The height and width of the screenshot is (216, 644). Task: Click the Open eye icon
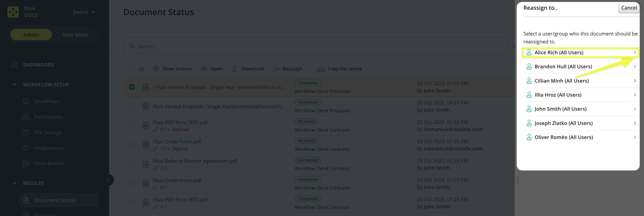(204, 69)
